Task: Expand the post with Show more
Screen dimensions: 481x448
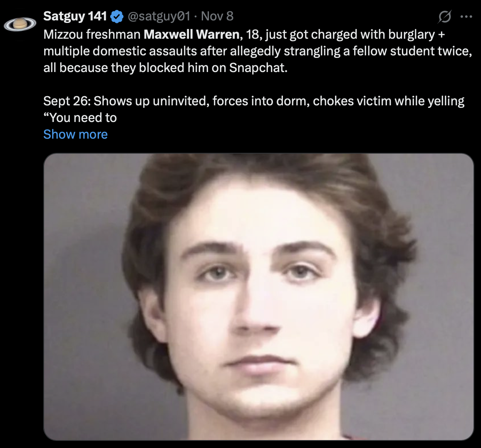Action: point(75,134)
